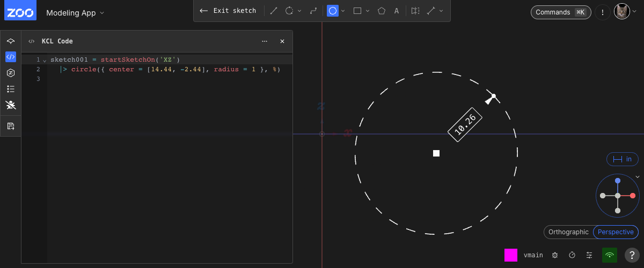Image resolution: width=644 pixels, height=268 pixels.
Task: Open the Variables pane in the sidebar
Action: tap(11, 73)
